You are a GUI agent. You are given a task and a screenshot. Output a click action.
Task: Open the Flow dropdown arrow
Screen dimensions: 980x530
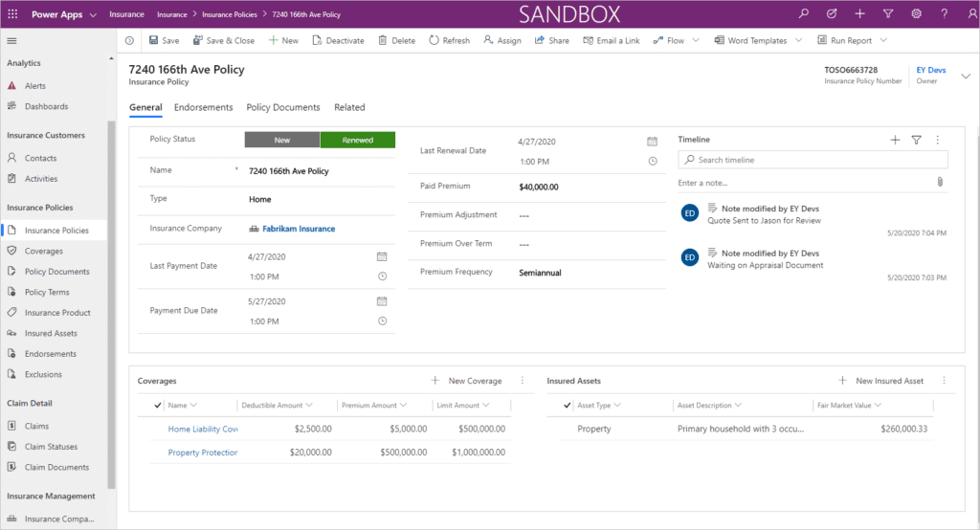695,41
